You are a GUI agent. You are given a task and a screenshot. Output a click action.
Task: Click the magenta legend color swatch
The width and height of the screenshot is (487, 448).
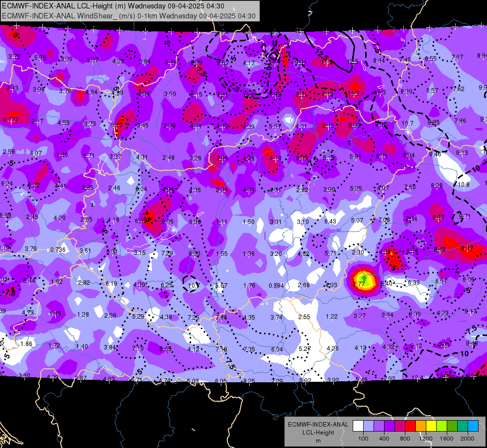click(400, 426)
